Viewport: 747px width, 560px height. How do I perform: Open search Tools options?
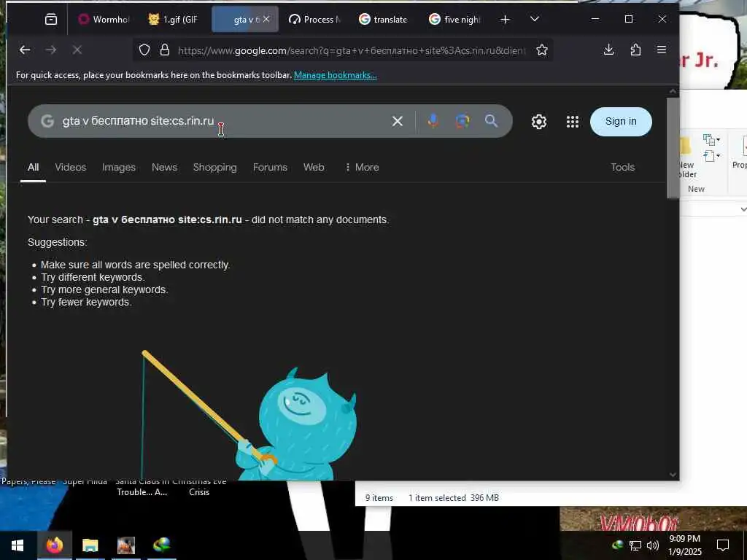pos(623,167)
